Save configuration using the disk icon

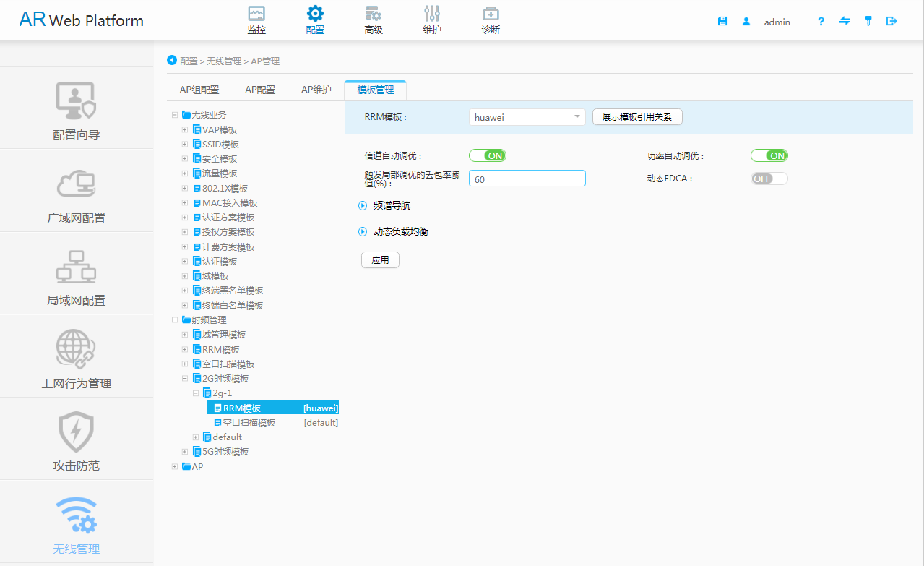[722, 21]
